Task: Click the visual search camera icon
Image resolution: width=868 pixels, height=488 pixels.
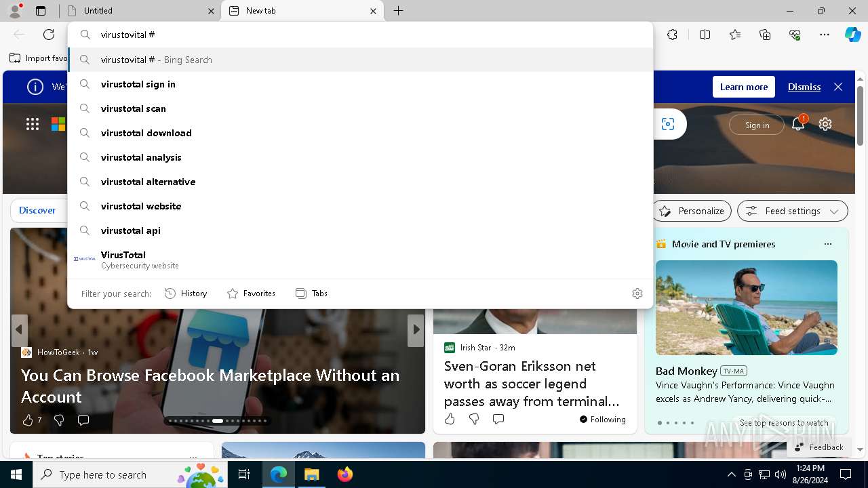Action: click(668, 124)
